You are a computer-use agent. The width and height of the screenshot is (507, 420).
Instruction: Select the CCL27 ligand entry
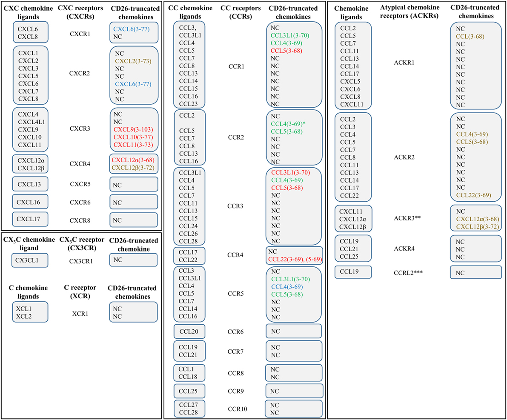[x=188, y=405]
